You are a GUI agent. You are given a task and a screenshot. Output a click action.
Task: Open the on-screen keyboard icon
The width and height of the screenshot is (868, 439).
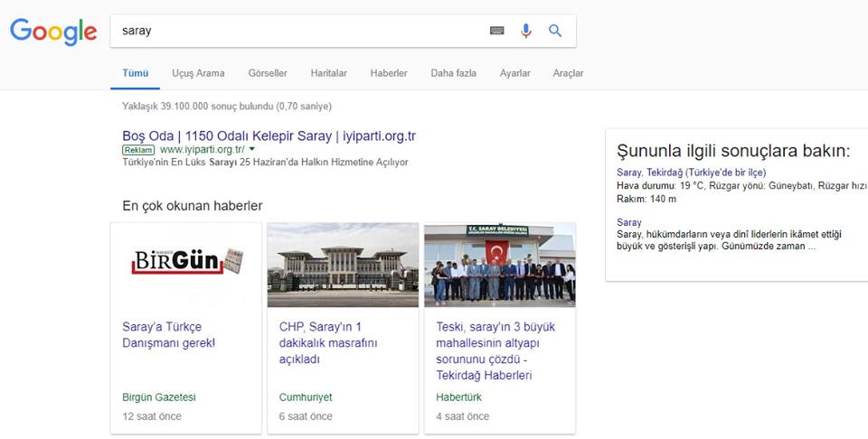pos(496,31)
